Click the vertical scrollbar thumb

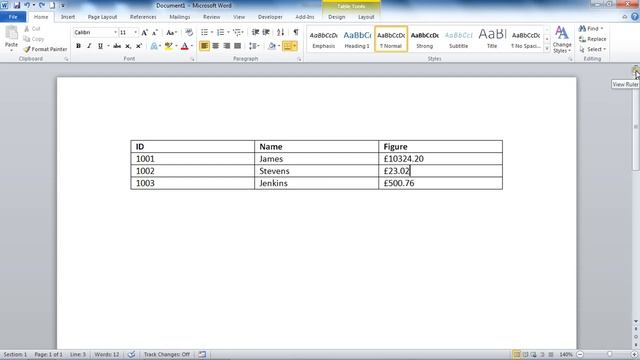[636, 127]
